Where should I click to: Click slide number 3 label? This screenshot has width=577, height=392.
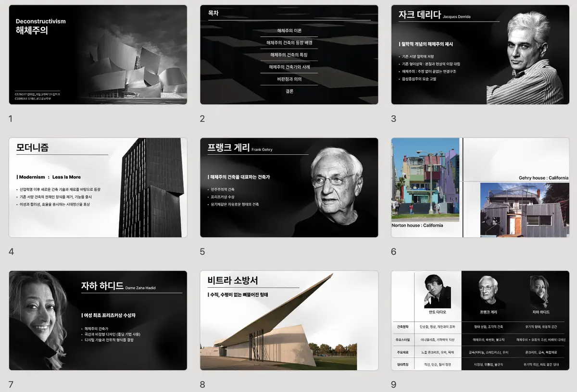click(x=393, y=119)
